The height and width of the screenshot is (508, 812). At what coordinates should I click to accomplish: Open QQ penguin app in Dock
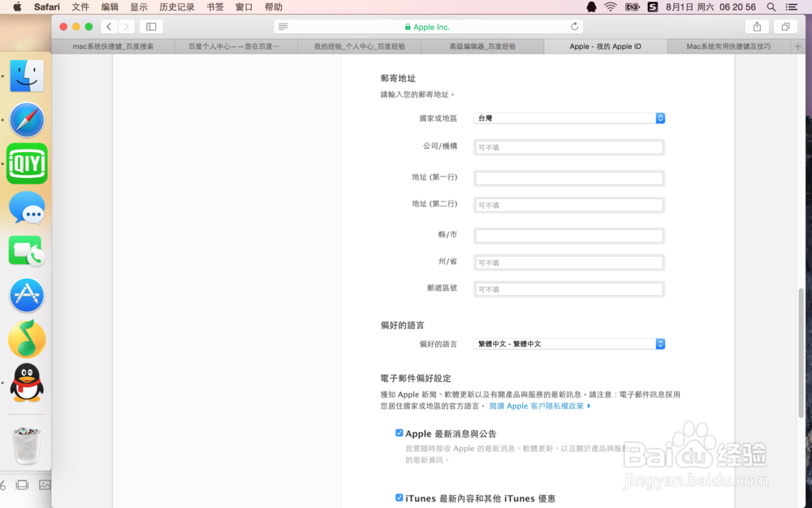(27, 383)
